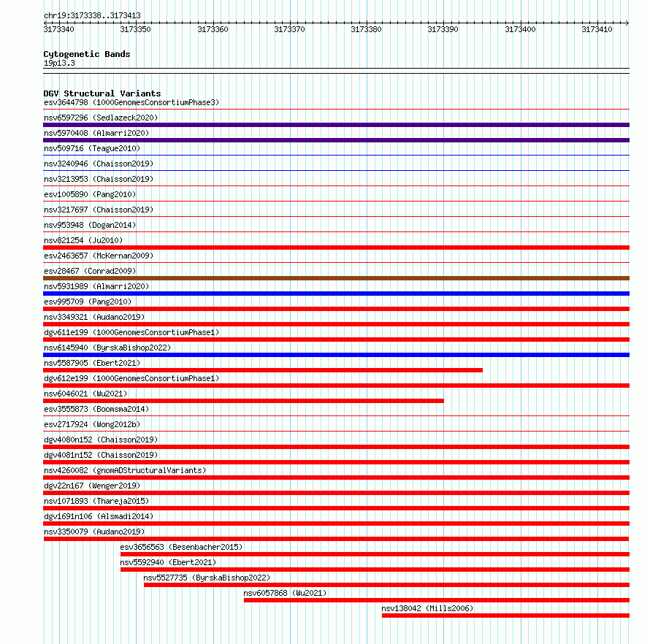Viewport: 650px width, 644px height.
Task: Click ruler position 3173370
Action: point(289,29)
